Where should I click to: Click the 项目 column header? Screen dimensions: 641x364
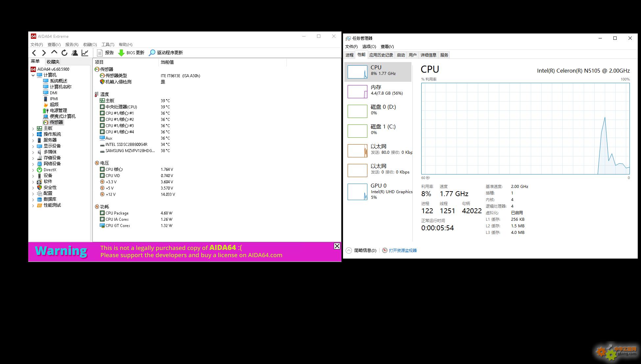[x=126, y=62]
